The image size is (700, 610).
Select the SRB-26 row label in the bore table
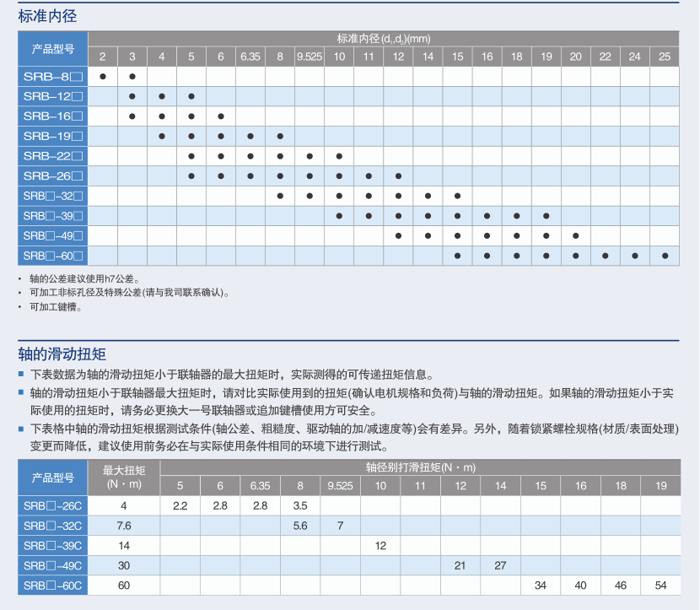click(53, 176)
